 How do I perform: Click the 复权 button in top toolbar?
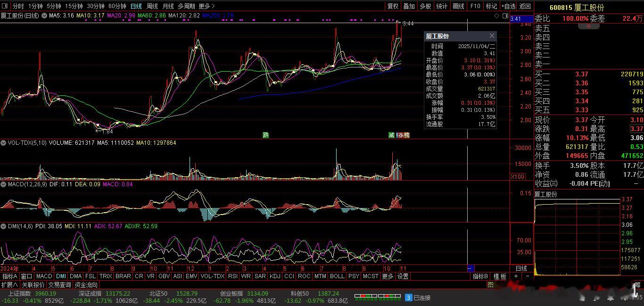click(393, 6)
